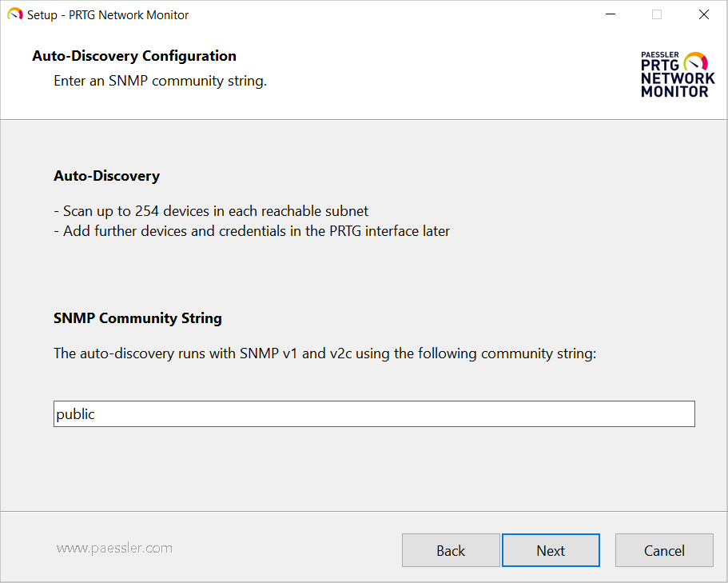This screenshot has height=583, width=728.
Task: Click the 'Setup - PRTG Network Monitor' title text
Action: point(108,14)
